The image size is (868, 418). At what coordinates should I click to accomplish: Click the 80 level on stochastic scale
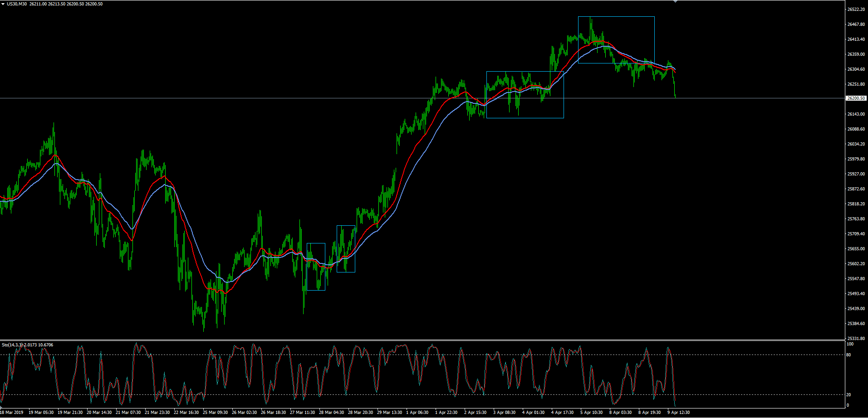[x=848, y=355]
